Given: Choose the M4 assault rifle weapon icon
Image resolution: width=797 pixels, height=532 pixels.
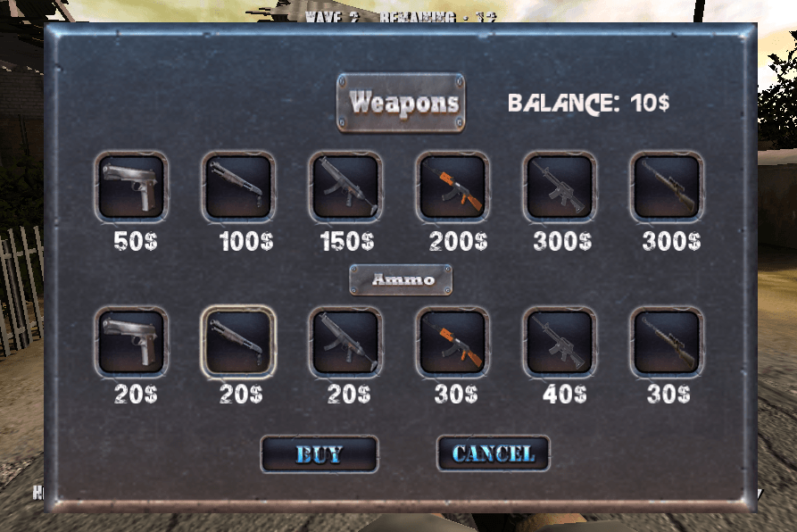Looking at the screenshot, I should coord(559,187).
